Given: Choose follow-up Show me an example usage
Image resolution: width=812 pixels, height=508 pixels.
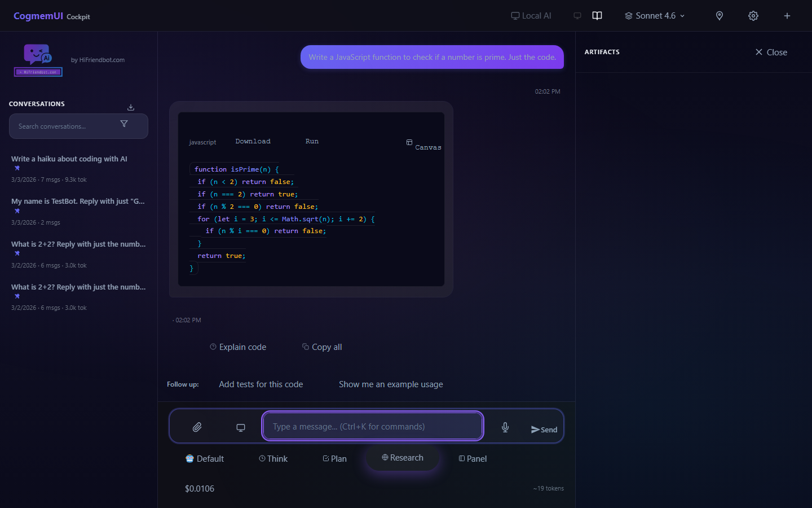Looking at the screenshot, I should pyautogui.click(x=391, y=384).
